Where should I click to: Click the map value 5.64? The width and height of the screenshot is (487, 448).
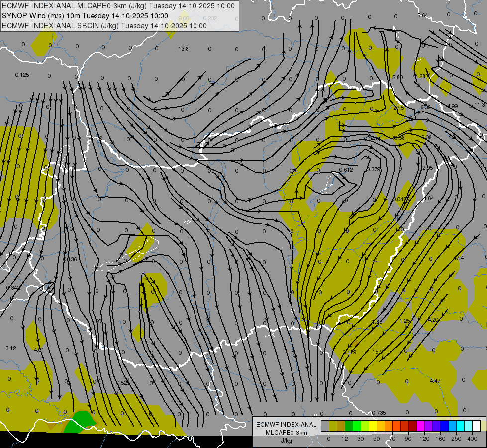click(423, 15)
